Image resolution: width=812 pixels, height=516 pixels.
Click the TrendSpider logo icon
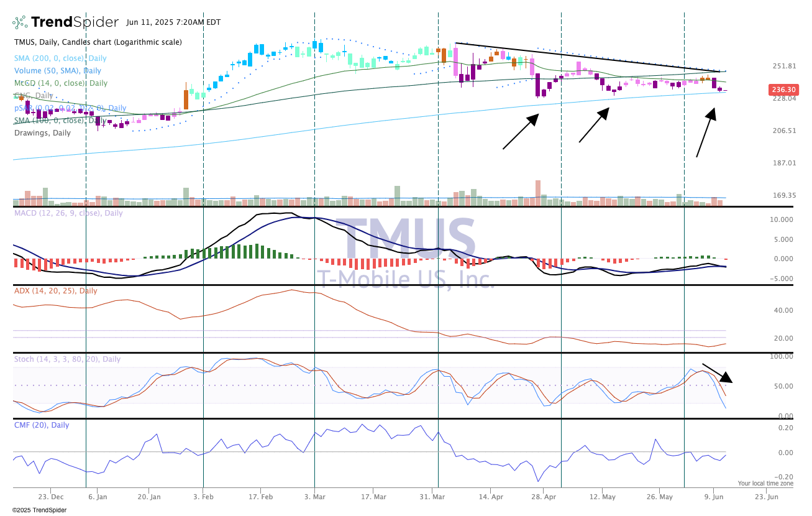(x=21, y=22)
